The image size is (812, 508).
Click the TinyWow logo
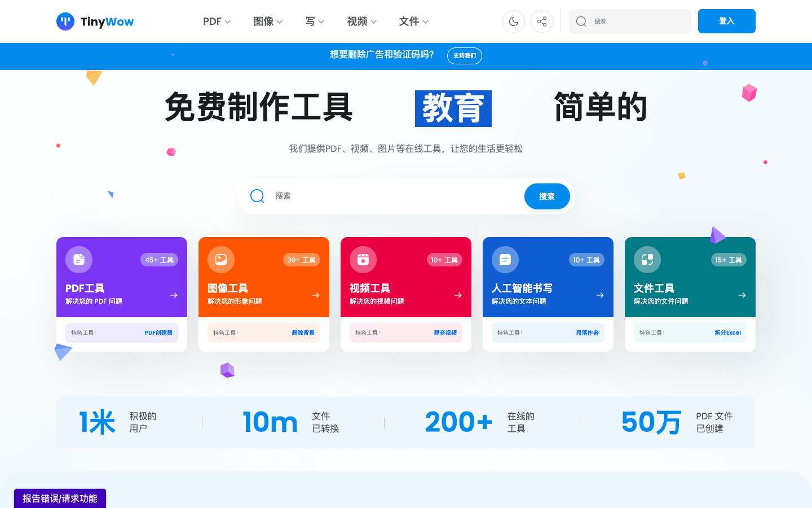click(x=95, y=21)
